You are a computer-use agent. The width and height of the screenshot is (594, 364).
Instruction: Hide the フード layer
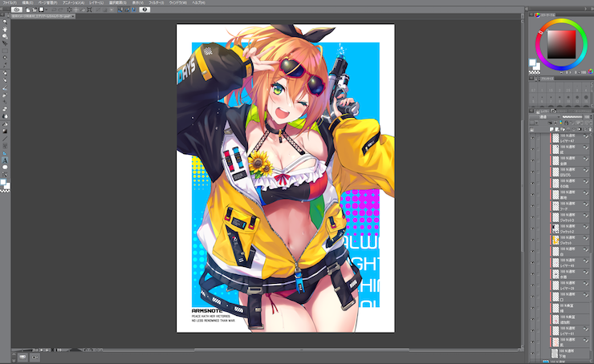532,206
